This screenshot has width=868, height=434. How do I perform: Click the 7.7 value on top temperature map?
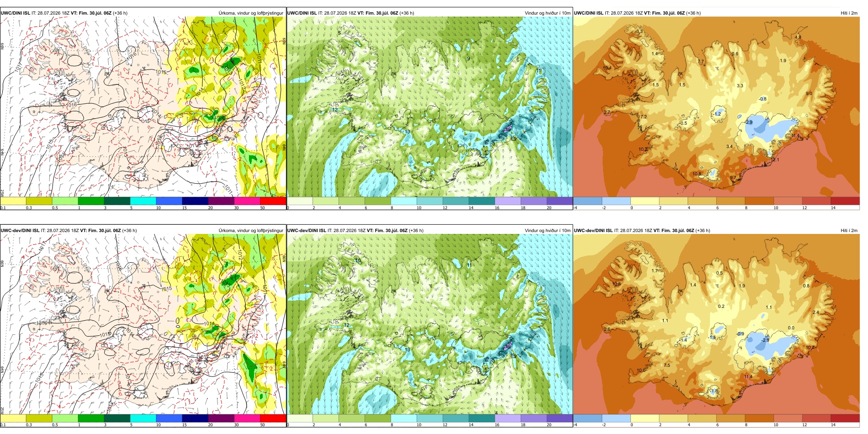[x=700, y=62]
